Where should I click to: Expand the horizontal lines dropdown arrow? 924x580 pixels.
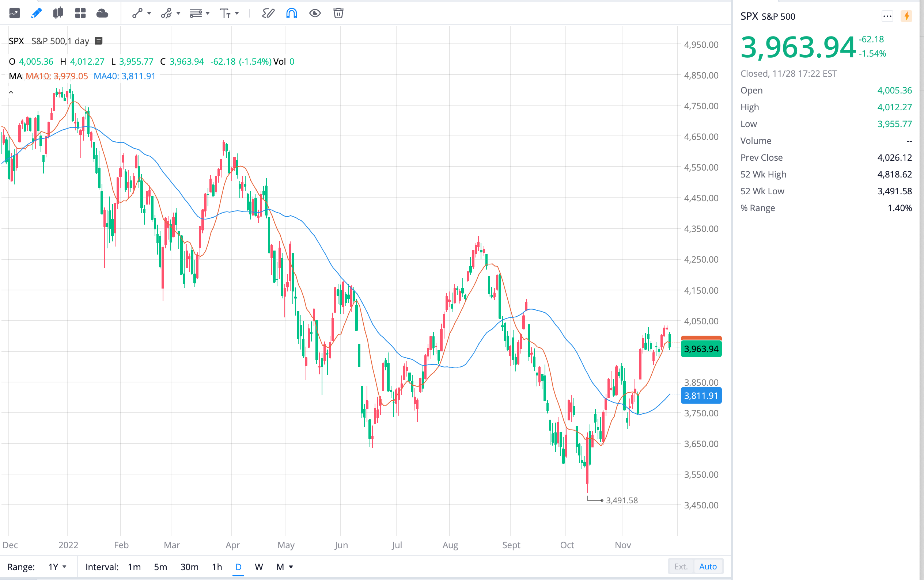pyautogui.click(x=208, y=14)
